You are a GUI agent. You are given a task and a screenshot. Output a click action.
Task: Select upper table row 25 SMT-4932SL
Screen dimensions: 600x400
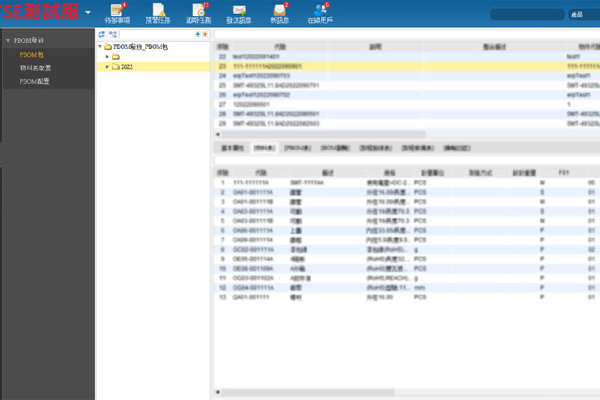point(407,85)
